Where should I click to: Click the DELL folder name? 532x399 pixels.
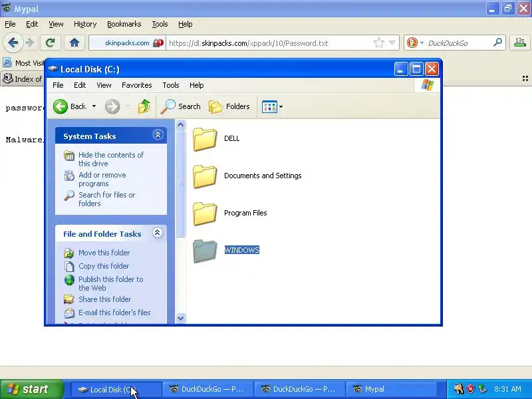(231, 138)
